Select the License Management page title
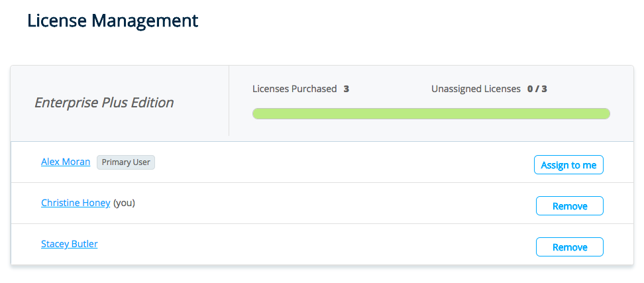 (113, 21)
